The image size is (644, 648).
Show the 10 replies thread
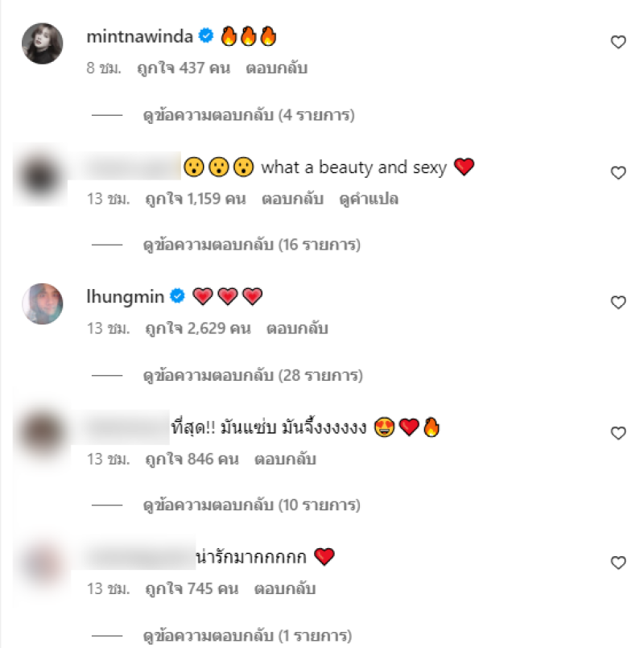pyautogui.click(x=252, y=505)
